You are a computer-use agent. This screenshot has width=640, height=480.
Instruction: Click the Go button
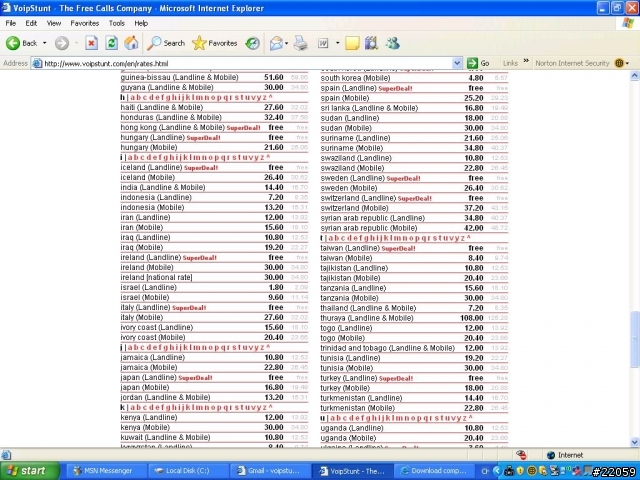[479, 63]
